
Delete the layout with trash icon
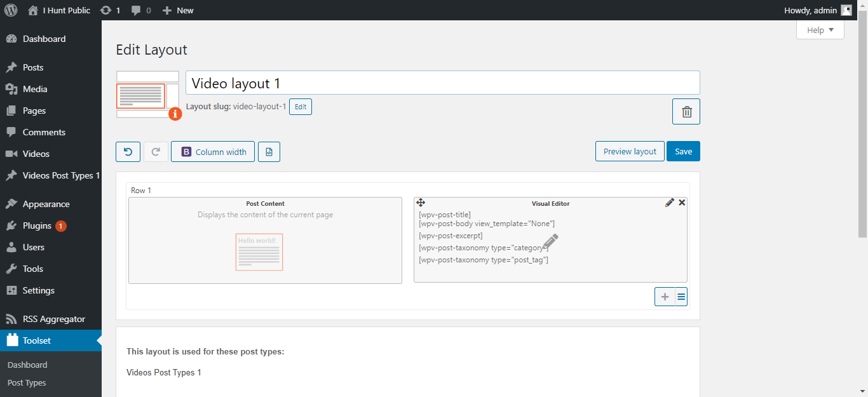click(x=686, y=112)
